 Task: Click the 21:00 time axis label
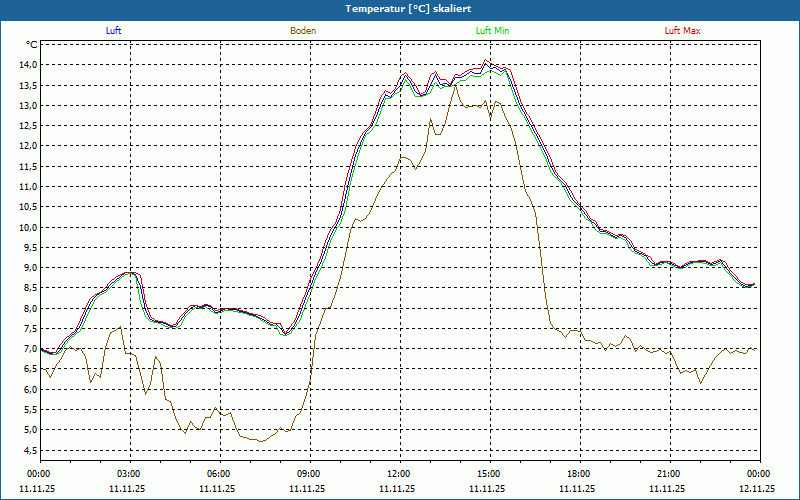(670, 474)
